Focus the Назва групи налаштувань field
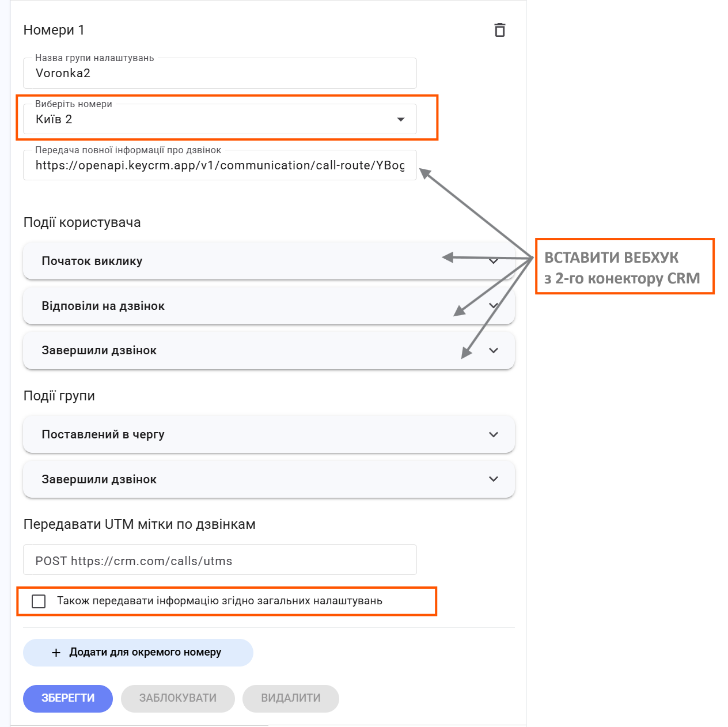The image size is (728, 727). click(219, 73)
